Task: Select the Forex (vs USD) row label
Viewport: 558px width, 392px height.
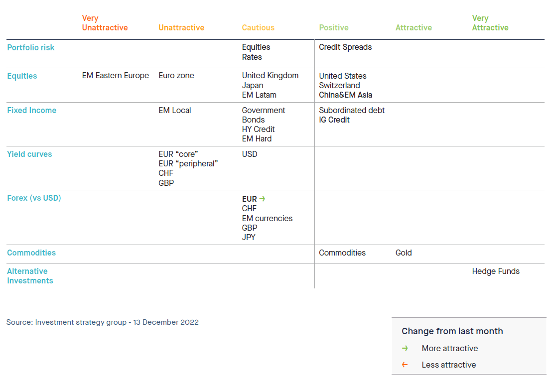Action: pyautogui.click(x=34, y=198)
